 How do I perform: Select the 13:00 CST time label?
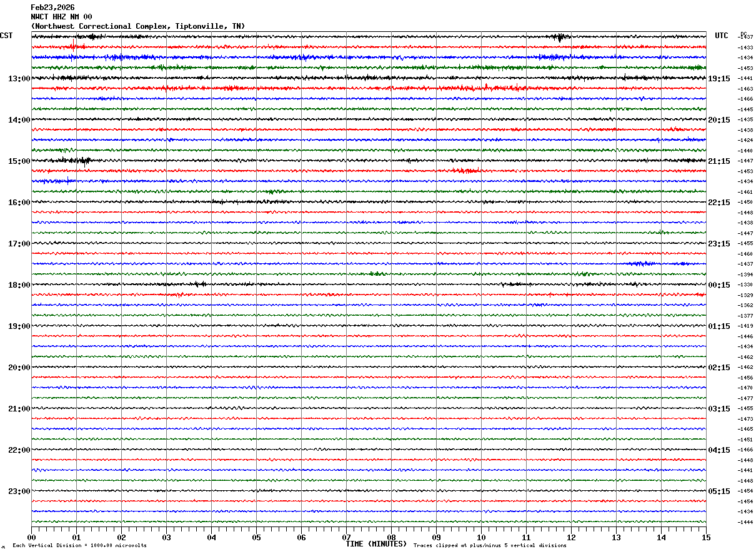tap(19, 79)
